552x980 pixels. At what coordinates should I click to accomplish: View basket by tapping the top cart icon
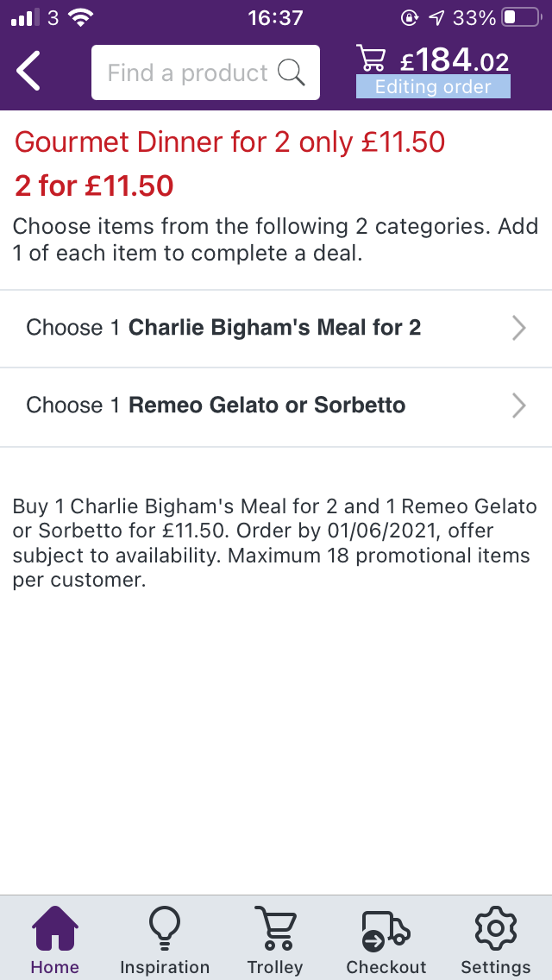pos(373,59)
